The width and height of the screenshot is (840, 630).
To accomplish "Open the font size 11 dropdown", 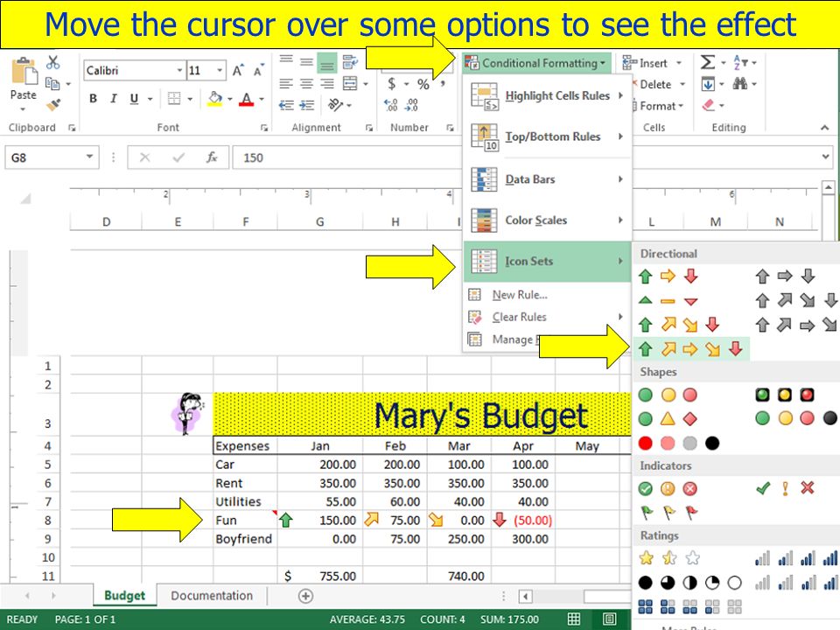I will pyautogui.click(x=219, y=70).
